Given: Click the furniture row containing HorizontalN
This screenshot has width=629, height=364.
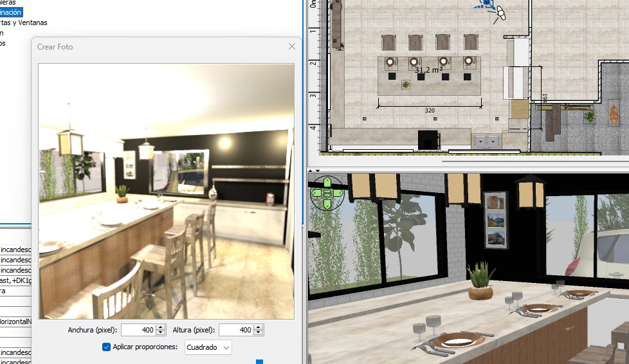Looking at the screenshot, I should (15, 322).
